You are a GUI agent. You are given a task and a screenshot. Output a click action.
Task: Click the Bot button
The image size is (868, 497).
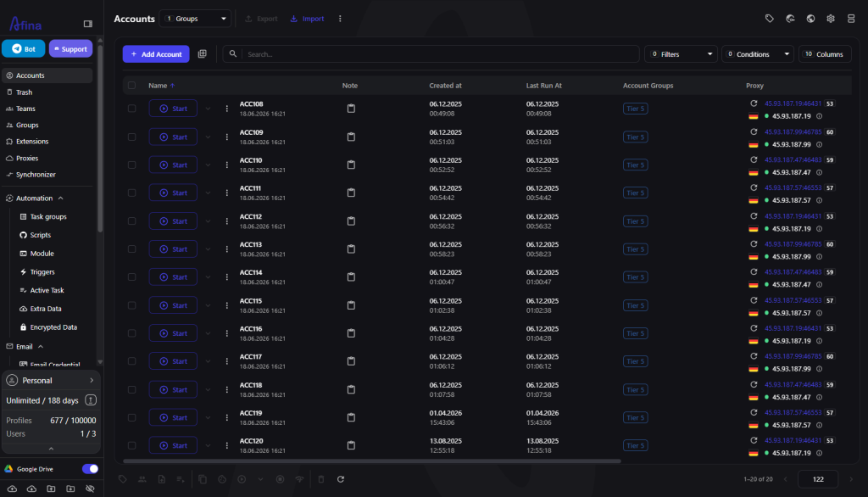23,48
